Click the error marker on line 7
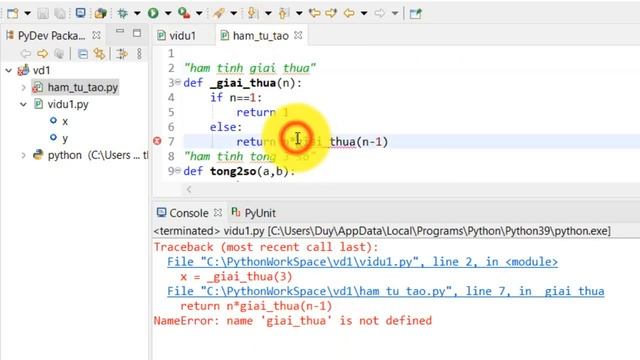640x360 pixels. pyautogui.click(x=157, y=141)
